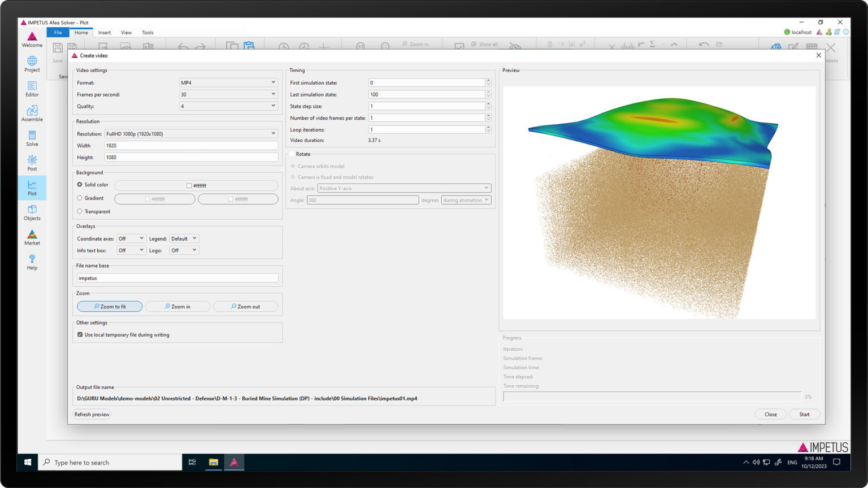
Task: Open the Coordinate axes dropdown
Action: pyautogui.click(x=131, y=239)
